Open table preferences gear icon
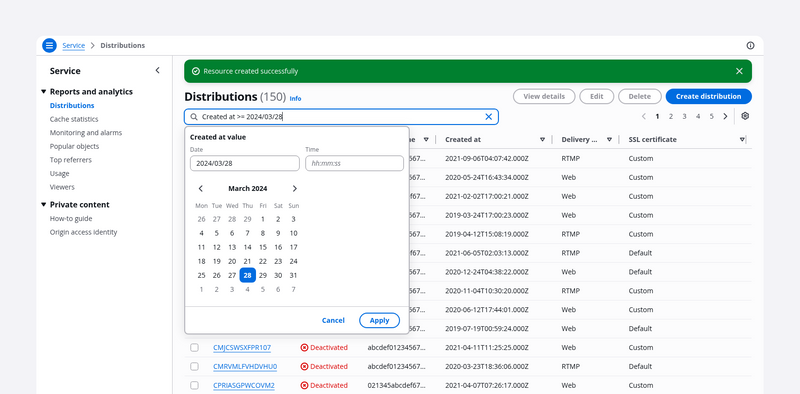The width and height of the screenshot is (800, 394). (x=745, y=116)
